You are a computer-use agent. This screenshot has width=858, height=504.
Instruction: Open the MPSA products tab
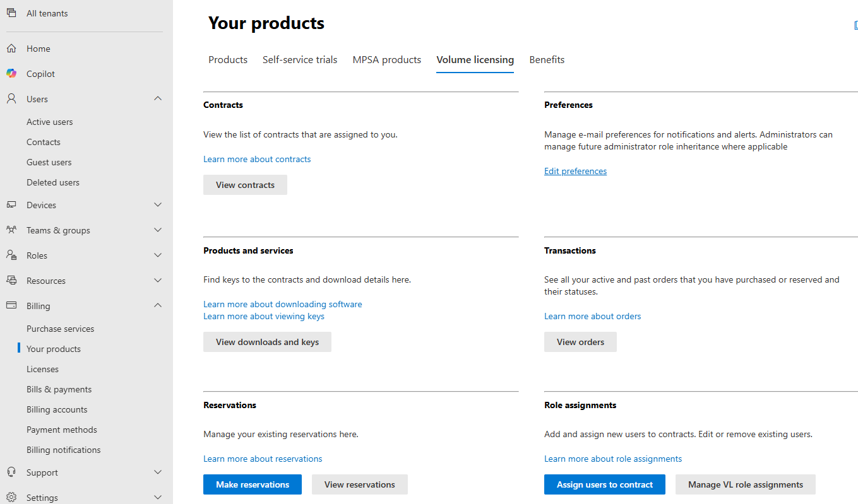(387, 60)
